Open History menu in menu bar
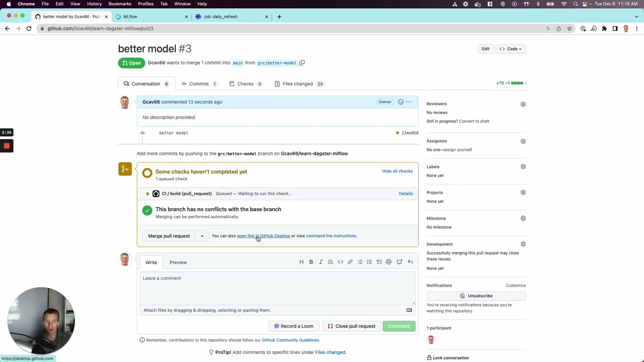This screenshot has height=362, width=644. click(x=94, y=4)
